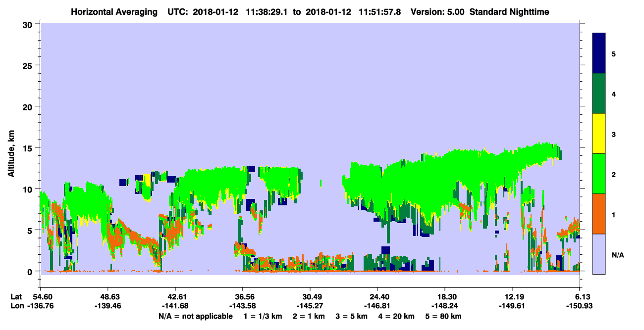Click the 'Lat' row label
Image resolution: width=644 pixels, height=330 pixels.
click(16, 297)
